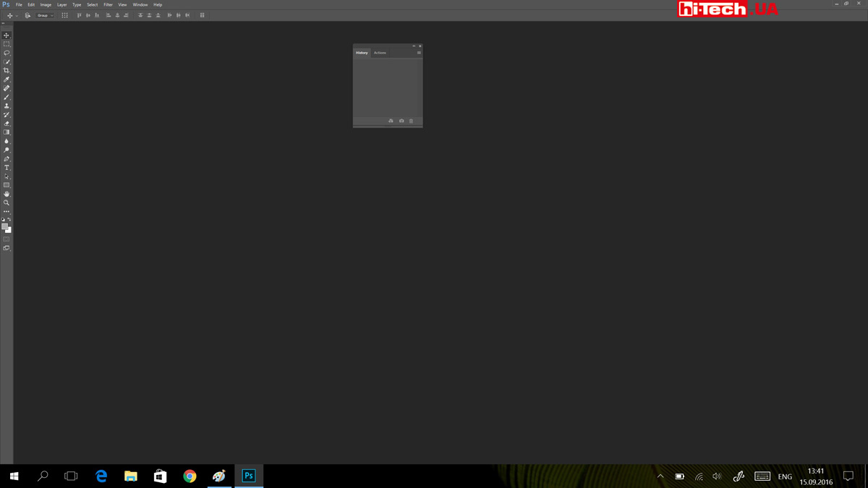
Task: Click Align vertical centers button
Action: click(88, 15)
